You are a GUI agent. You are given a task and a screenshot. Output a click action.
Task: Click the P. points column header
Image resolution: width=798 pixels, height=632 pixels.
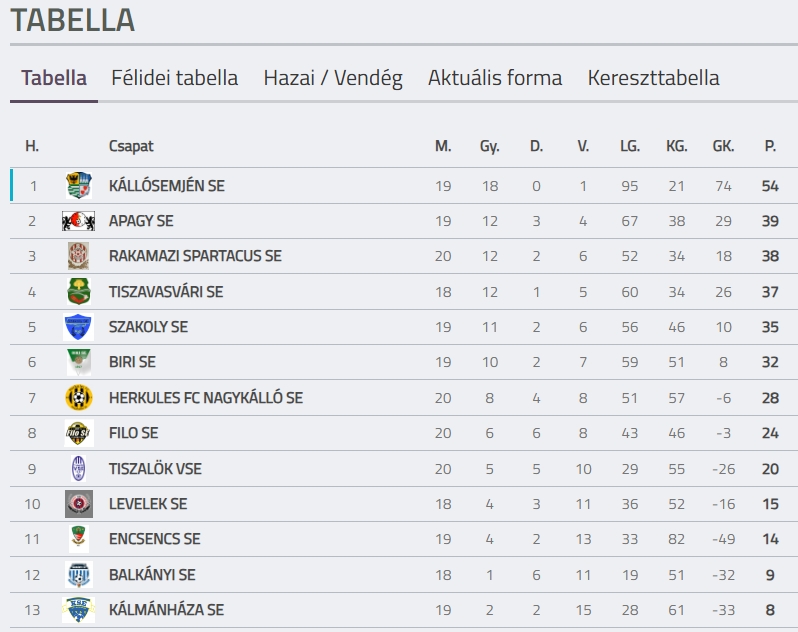[770, 146]
